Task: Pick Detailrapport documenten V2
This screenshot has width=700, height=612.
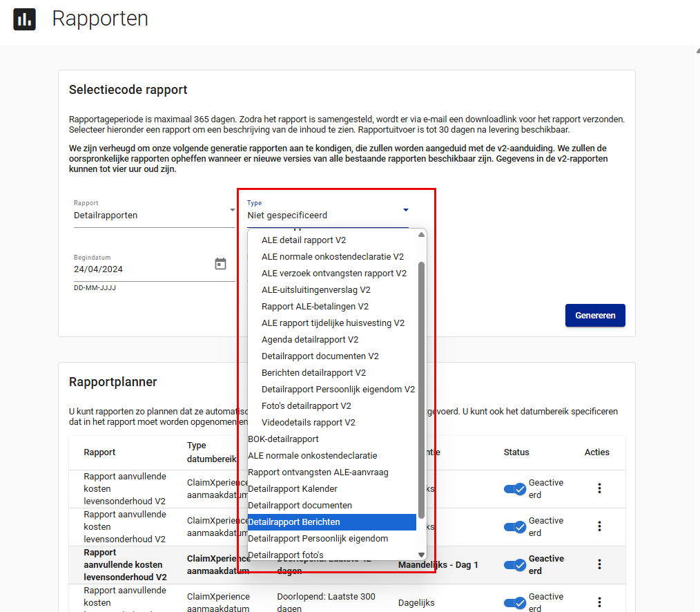Action: coord(332,356)
